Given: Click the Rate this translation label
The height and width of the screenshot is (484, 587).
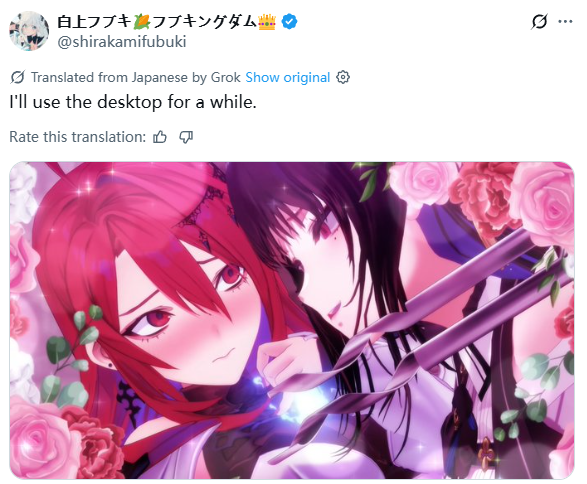Looking at the screenshot, I should pos(77,137).
